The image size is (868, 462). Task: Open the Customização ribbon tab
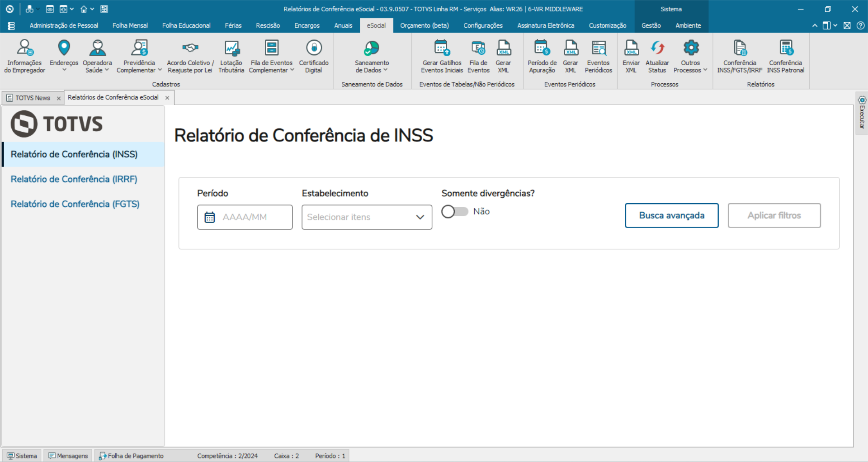[608, 26]
